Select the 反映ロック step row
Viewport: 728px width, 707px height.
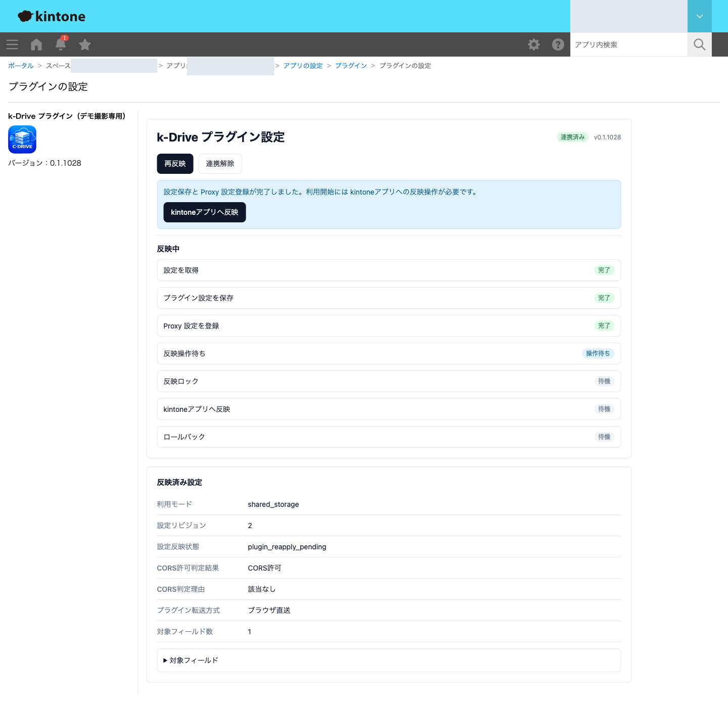pos(389,382)
